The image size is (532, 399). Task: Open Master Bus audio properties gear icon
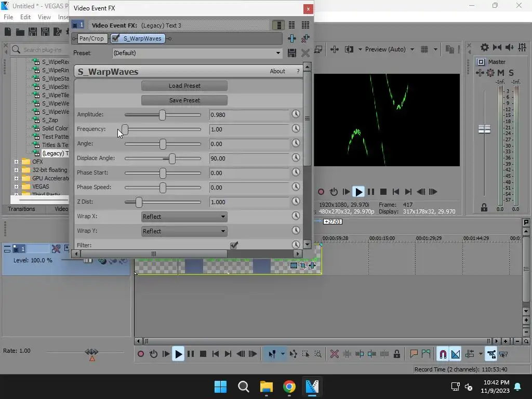point(485,47)
